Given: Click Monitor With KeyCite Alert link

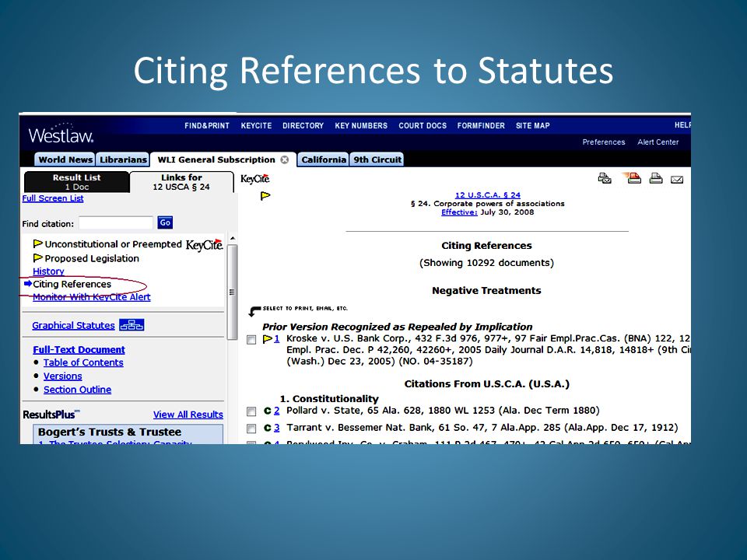Looking at the screenshot, I should click(x=92, y=297).
